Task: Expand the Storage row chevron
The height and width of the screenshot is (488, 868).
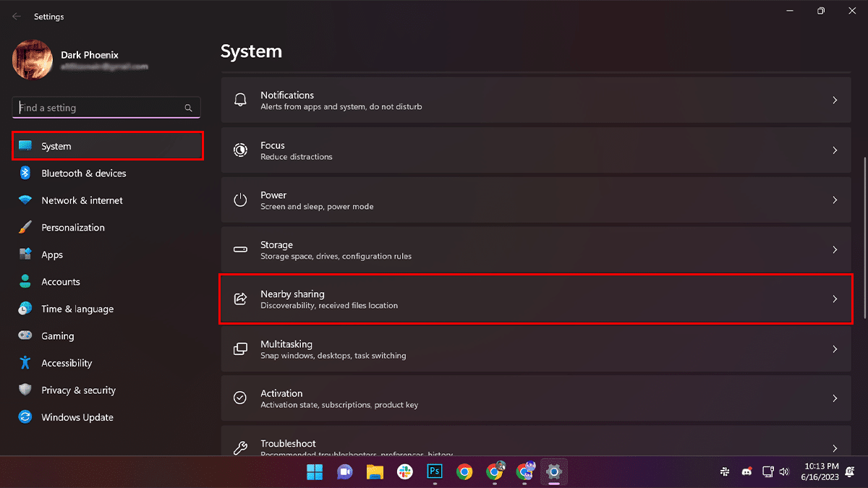Action: click(x=835, y=249)
